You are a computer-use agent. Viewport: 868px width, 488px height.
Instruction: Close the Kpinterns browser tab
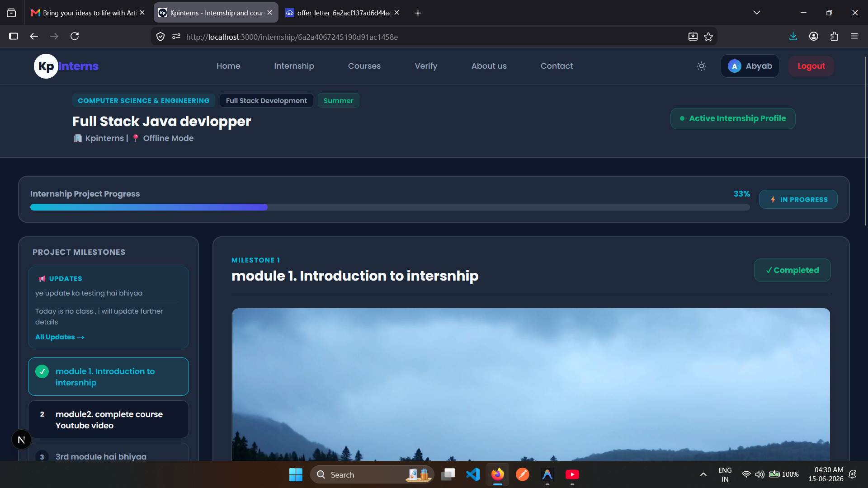pos(270,13)
